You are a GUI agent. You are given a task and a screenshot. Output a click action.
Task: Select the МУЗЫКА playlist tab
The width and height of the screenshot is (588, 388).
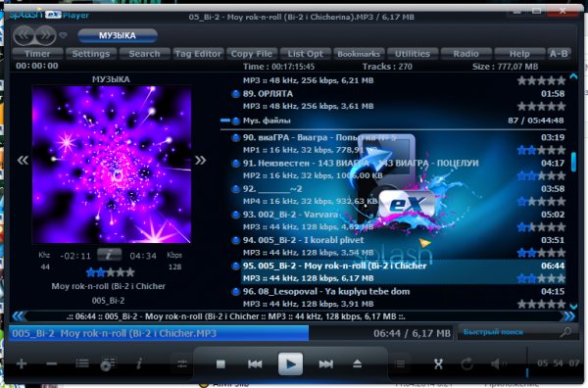118,35
